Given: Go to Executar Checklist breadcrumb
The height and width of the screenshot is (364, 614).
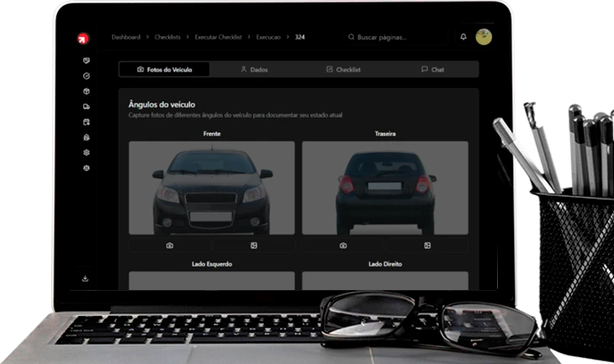Looking at the screenshot, I should 218,37.
